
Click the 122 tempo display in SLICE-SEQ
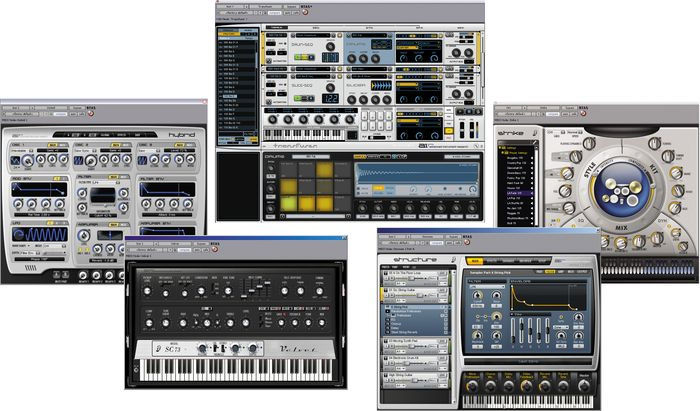330,98
